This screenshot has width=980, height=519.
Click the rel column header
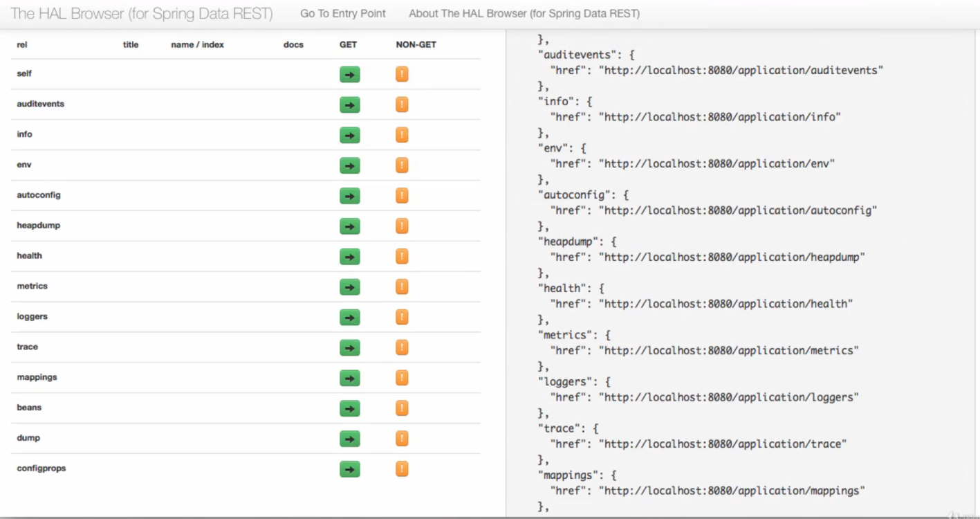[x=22, y=44]
